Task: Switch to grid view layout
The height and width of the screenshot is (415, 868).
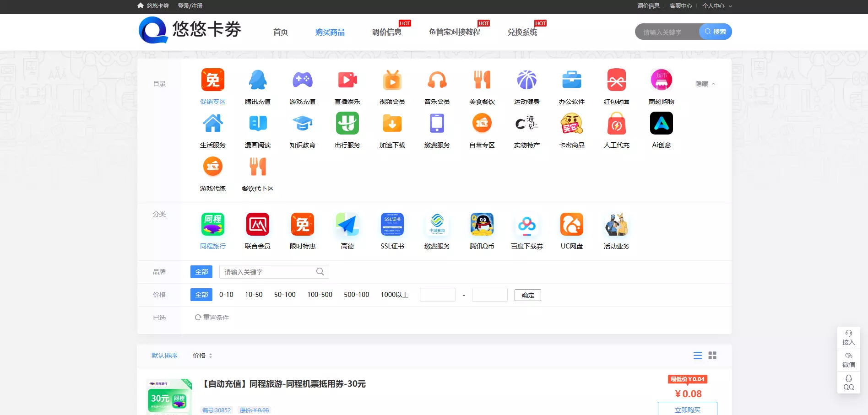Action: [x=712, y=355]
